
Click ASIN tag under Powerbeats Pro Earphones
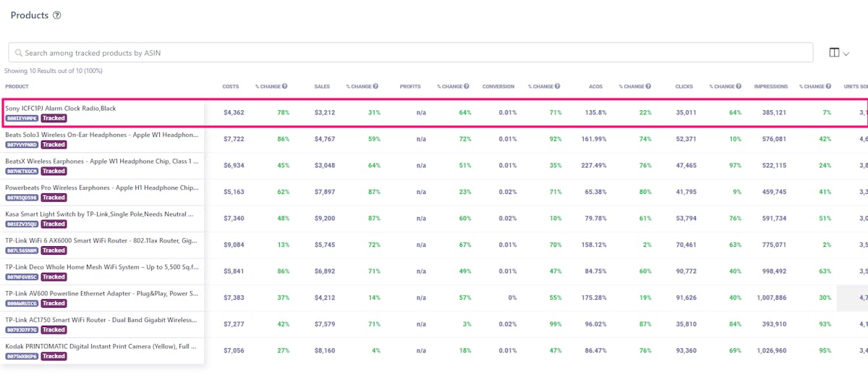click(22, 197)
